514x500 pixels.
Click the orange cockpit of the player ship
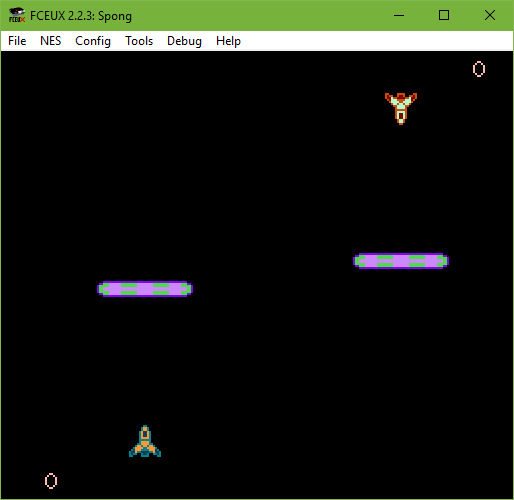[145, 434]
